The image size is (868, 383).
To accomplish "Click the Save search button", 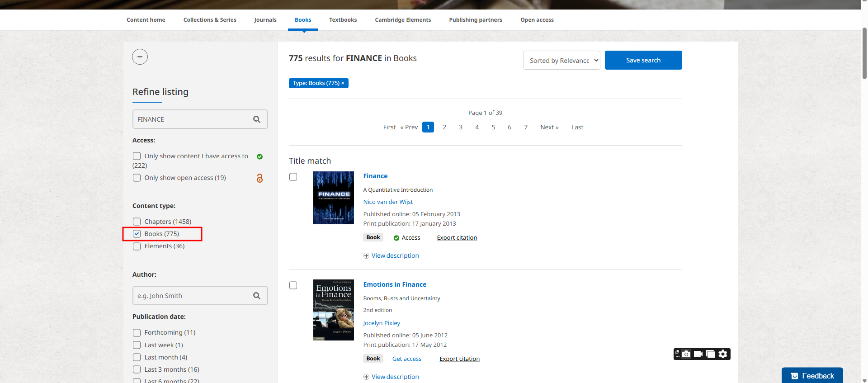I will (643, 60).
